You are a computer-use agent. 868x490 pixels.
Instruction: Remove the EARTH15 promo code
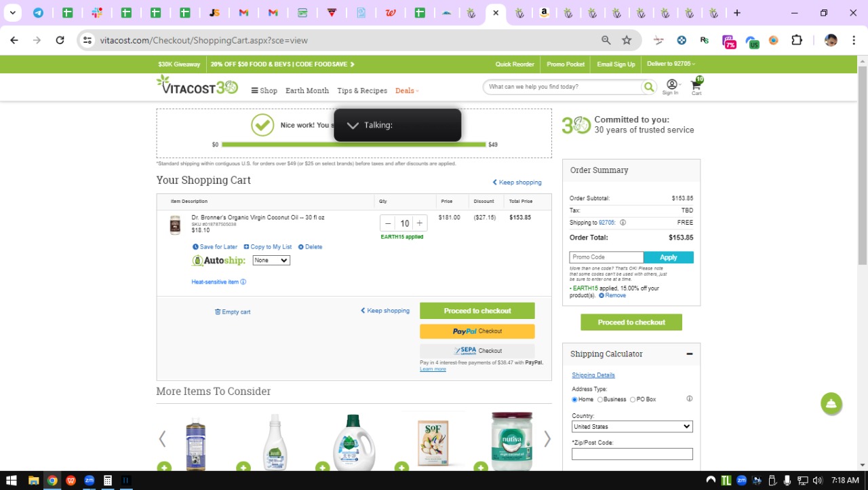point(612,296)
